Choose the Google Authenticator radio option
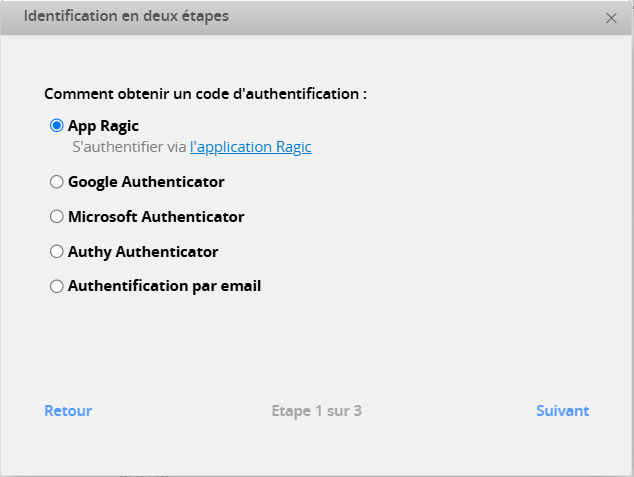Screen dimensions: 634x477 [x=57, y=182]
